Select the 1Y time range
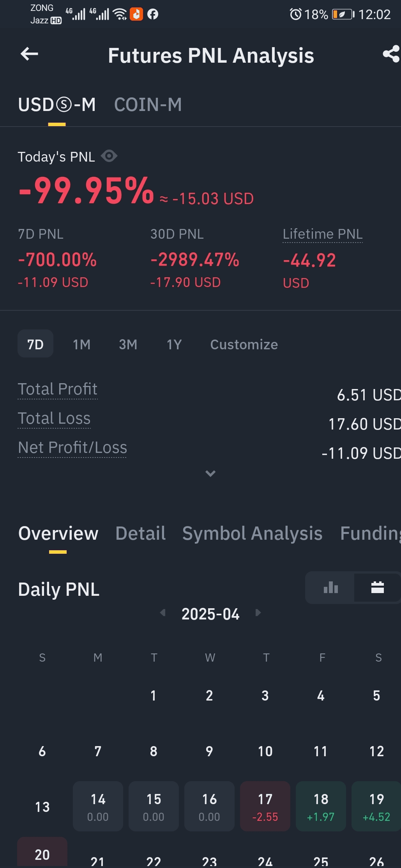This screenshot has height=868, width=401. 174,344
